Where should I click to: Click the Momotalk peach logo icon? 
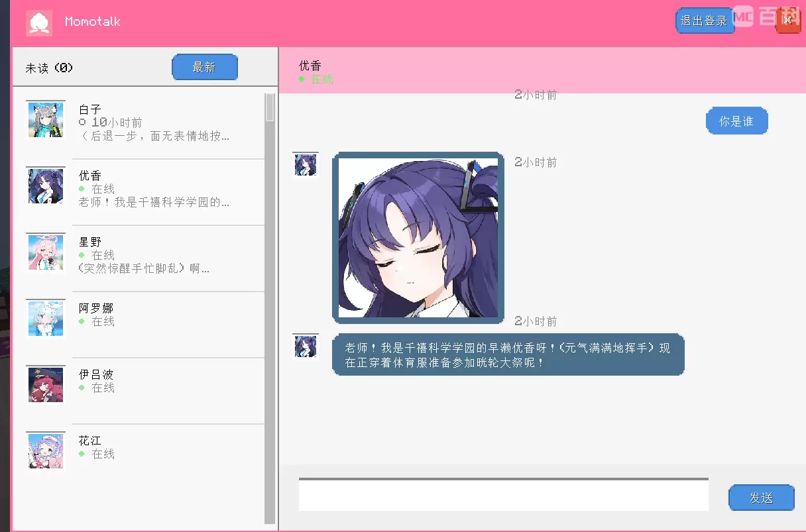[x=38, y=23]
